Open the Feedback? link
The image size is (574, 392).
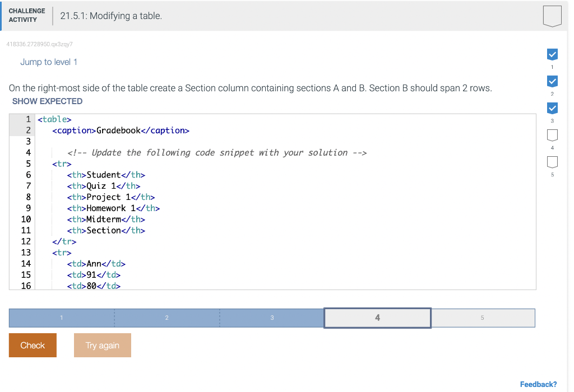coord(538,384)
